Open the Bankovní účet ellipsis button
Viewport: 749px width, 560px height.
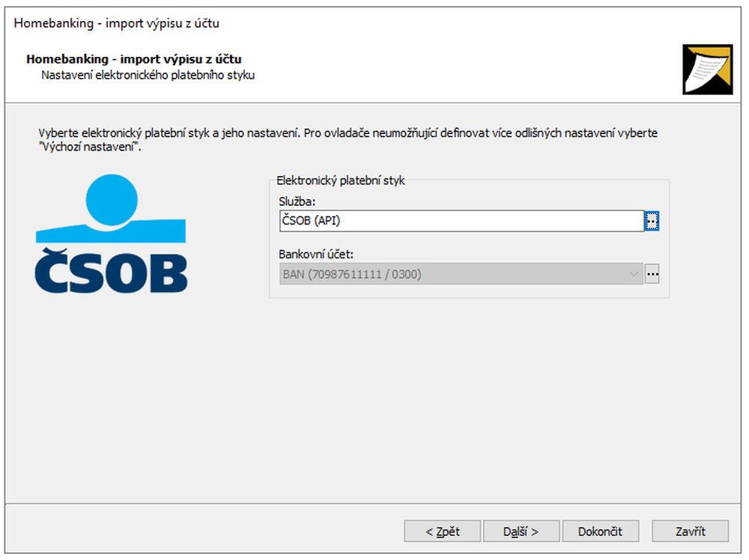(652, 274)
